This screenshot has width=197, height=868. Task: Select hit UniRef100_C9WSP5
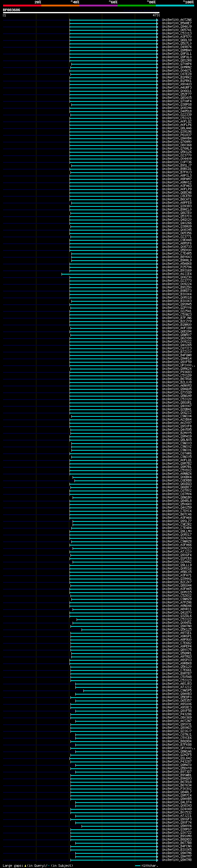(x=176, y=690)
